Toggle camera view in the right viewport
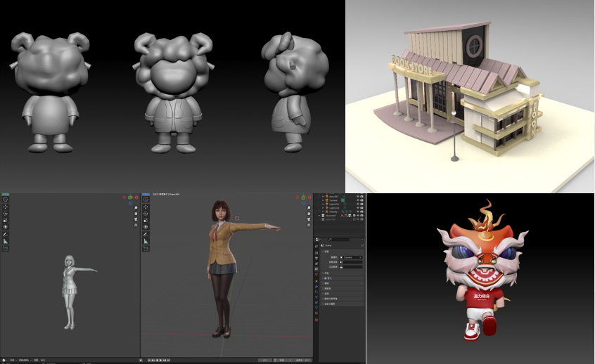The height and width of the screenshot is (364, 595). pos(309,218)
